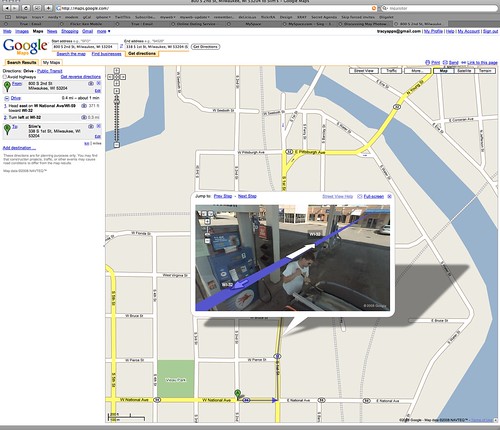Pan the map up with the arrow
The image size is (500, 430).
[117, 71]
